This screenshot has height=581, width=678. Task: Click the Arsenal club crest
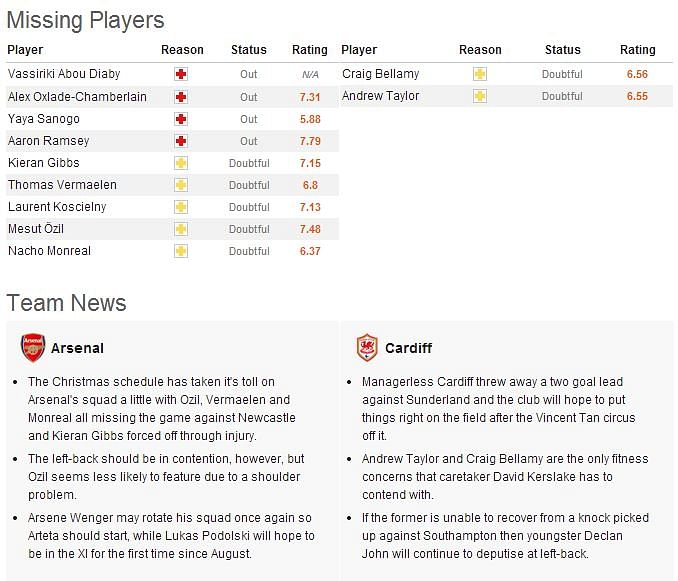[33, 347]
